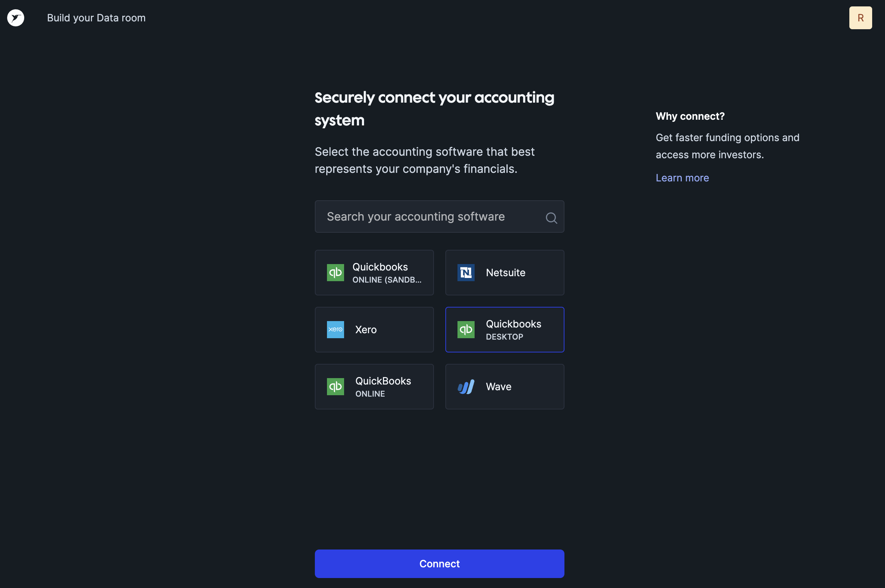885x588 pixels.
Task: Click the search magnifier icon
Action: (551, 217)
